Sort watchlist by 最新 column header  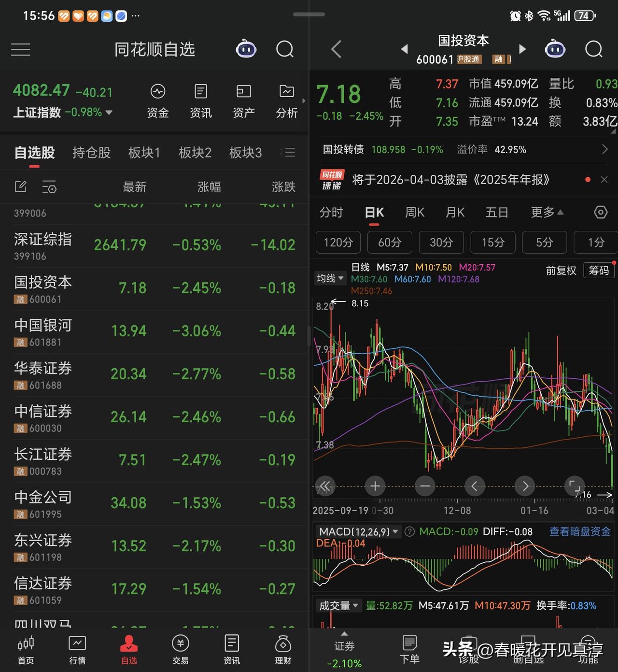pos(135,187)
